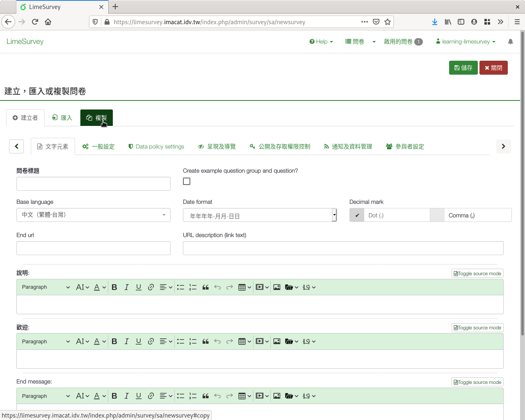Reload the page in the browser
Image resolution: width=525 pixels, height=420 pixels.
click(35, 22)
